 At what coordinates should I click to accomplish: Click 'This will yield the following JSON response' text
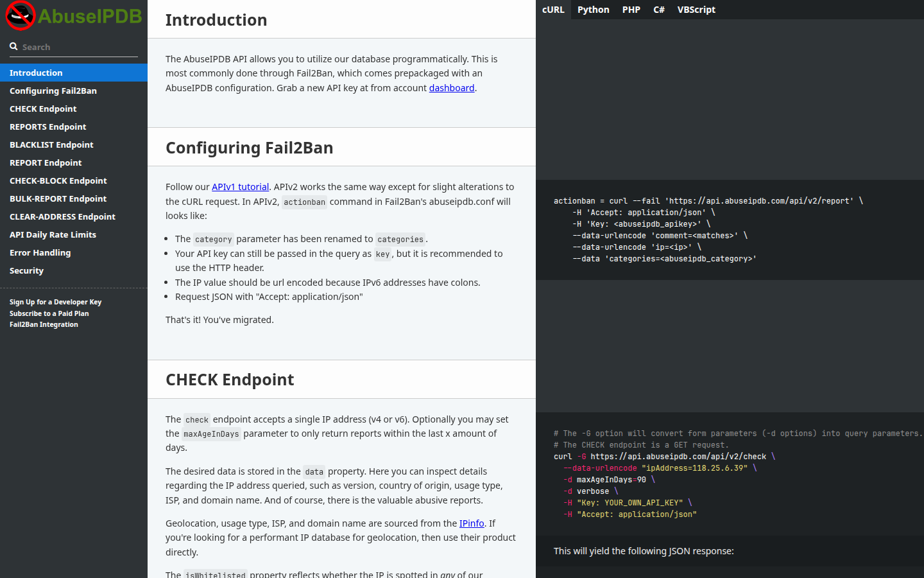tap(644, 551)
